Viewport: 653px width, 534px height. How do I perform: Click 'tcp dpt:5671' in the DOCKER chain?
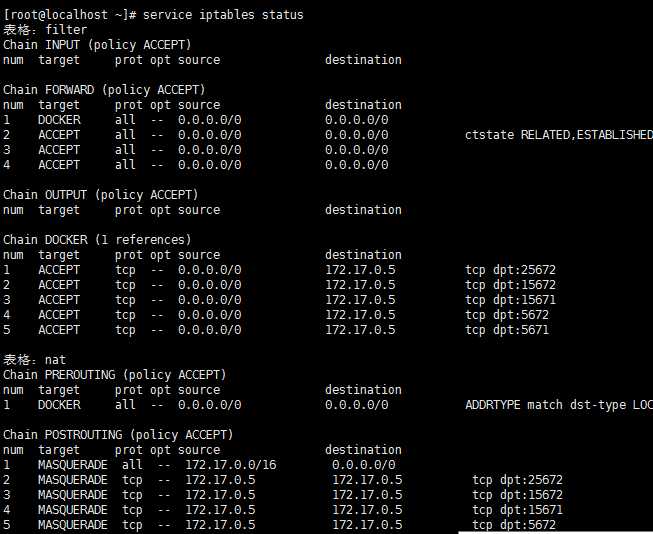[x=507, y=329]
